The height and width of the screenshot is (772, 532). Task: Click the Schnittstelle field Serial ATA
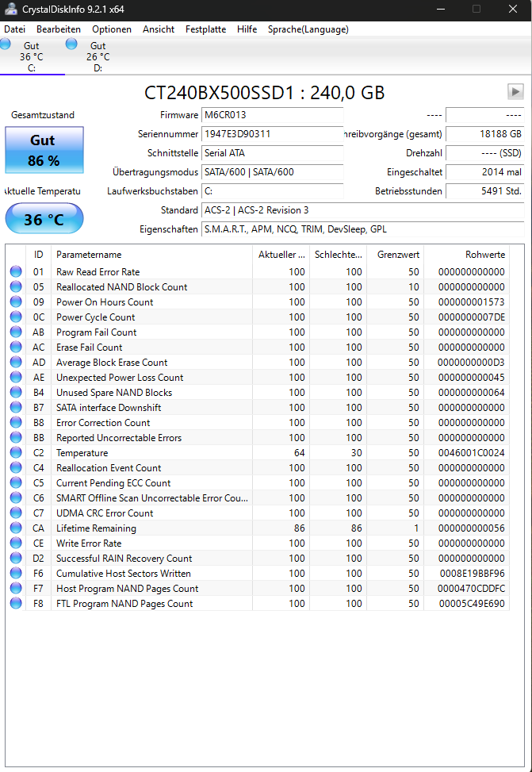272,153
